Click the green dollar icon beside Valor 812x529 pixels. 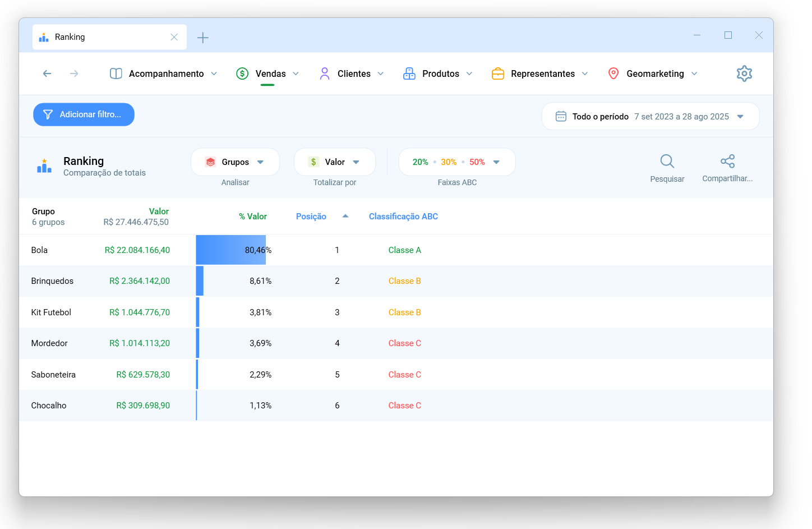coord(313,162)
